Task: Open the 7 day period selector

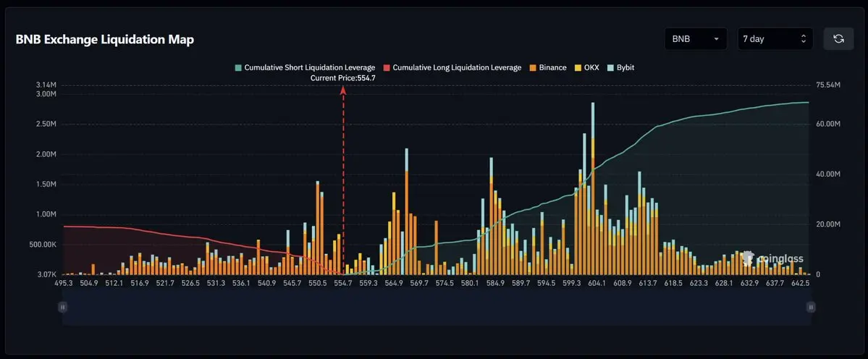Action: [x=775, y=38]
